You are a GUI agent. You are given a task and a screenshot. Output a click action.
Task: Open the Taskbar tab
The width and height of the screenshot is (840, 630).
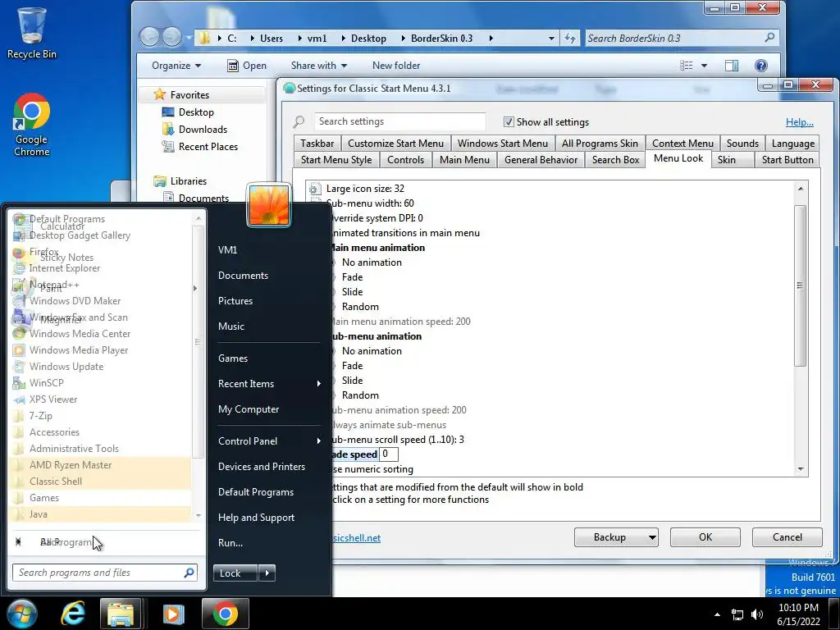[x=317, y=144]
